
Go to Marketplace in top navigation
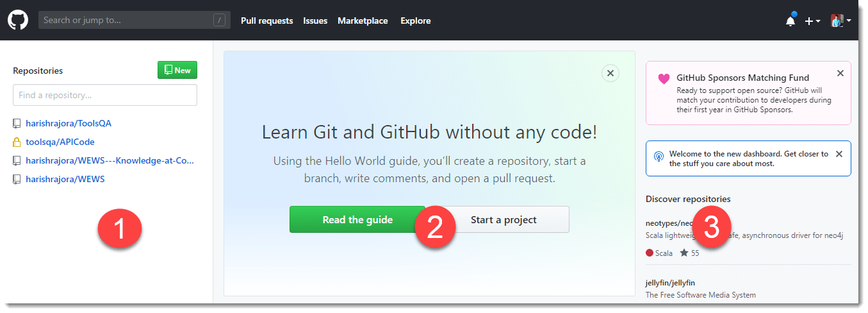[x=363, y=21]
